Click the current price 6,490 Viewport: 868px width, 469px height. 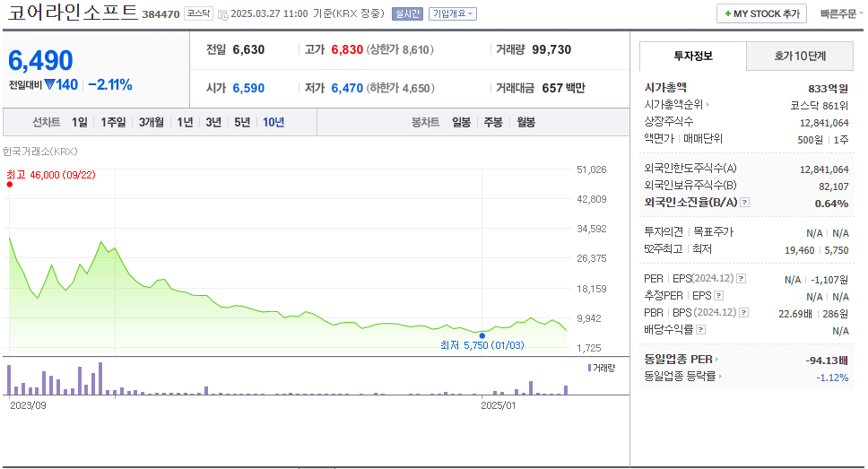40,60
